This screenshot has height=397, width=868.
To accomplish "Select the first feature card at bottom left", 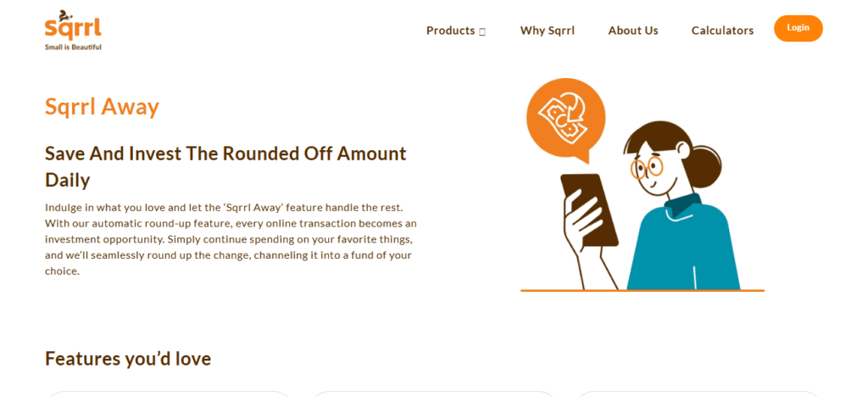I will pyautogui.click(x=170, y=394).
